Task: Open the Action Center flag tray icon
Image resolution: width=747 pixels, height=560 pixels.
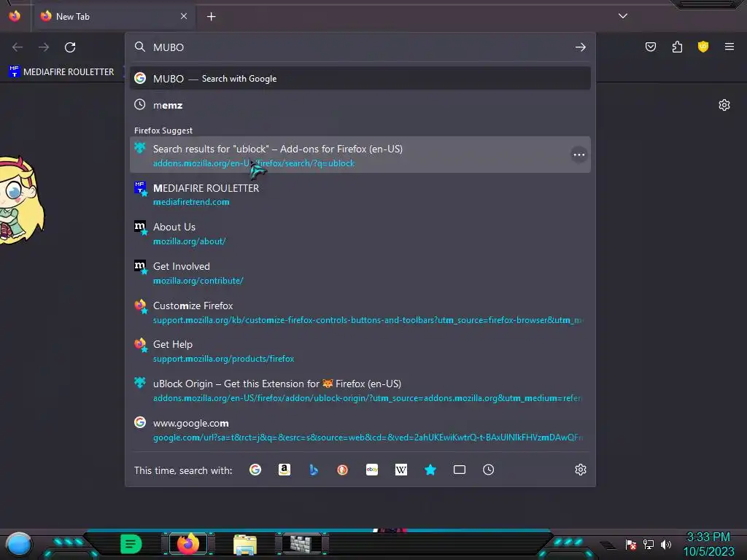Action: [631, 544]
